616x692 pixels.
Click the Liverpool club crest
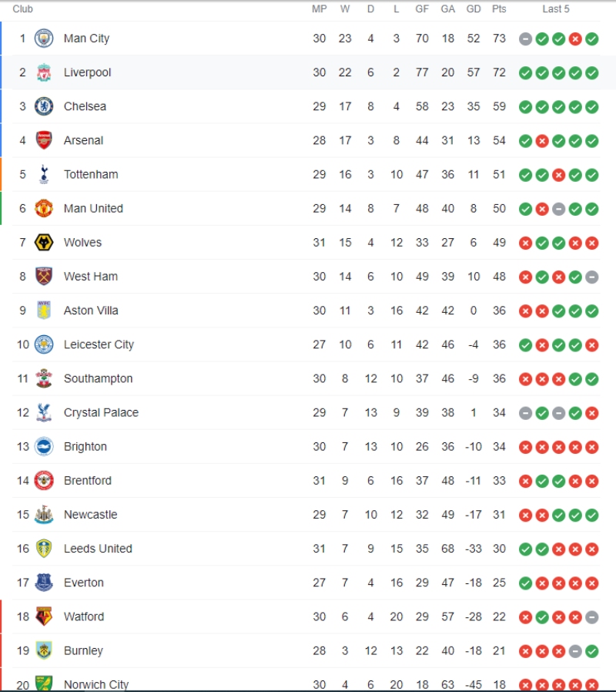pyautogui.click(x=44, y=72)
